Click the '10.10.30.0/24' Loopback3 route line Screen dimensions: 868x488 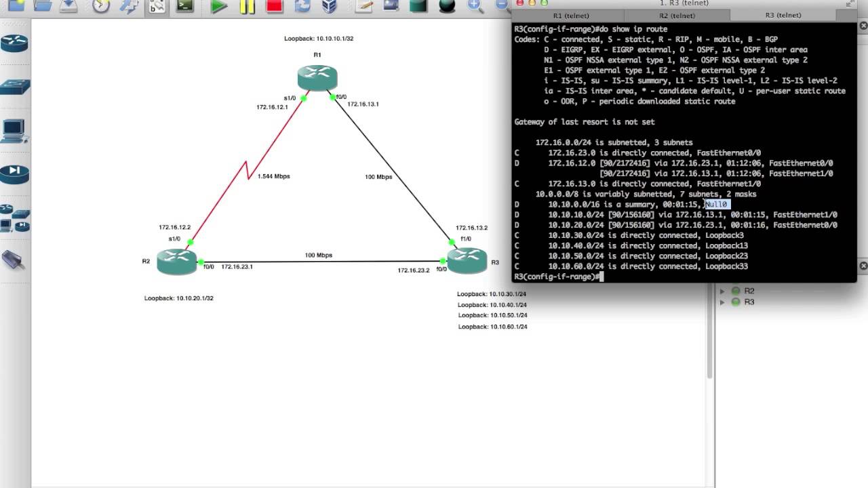pyautogui.click(x=629, y=235)
